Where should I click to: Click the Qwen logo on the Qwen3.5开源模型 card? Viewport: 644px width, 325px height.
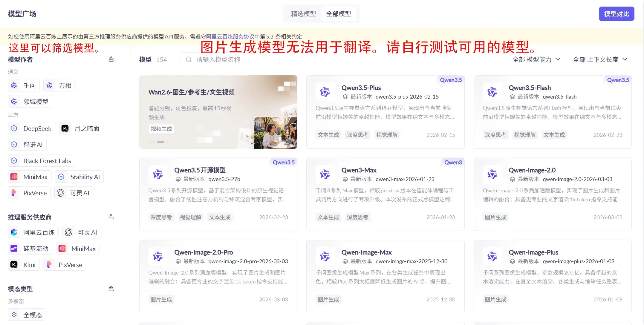click(x=158, y=174)
